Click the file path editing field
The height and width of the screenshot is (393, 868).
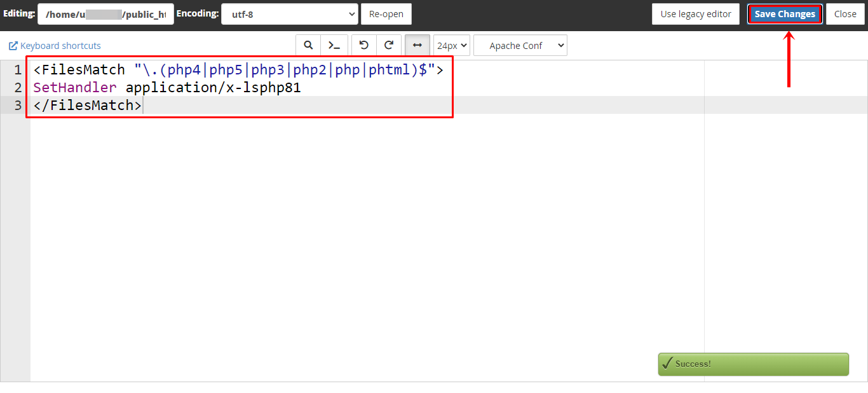click(105, 13)
